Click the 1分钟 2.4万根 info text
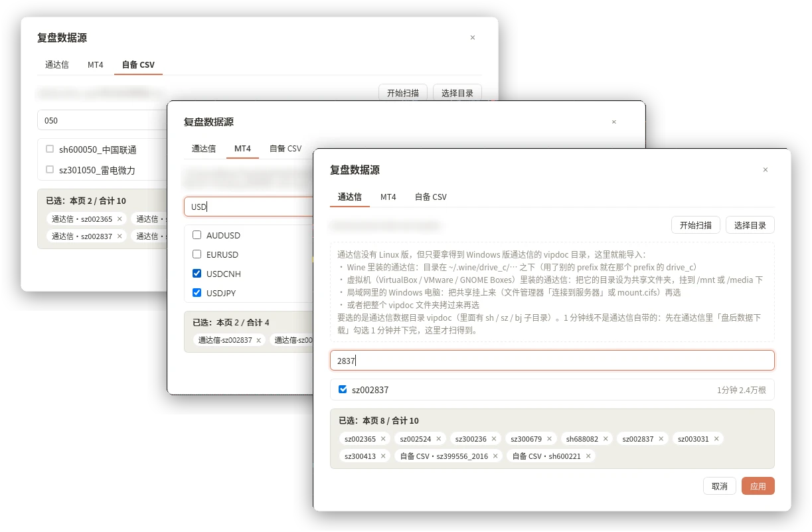Viewport: 812px width, 532px height. pyautogui.click(x=742, y=390)
